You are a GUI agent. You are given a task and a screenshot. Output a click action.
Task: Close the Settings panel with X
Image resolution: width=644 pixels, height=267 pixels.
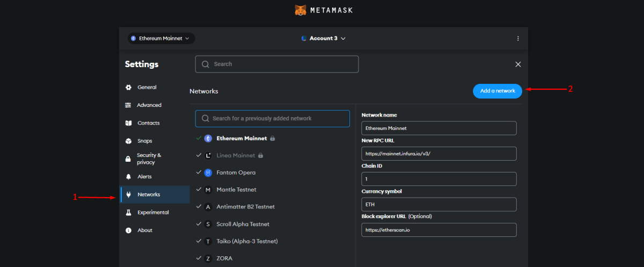(518, 64)
